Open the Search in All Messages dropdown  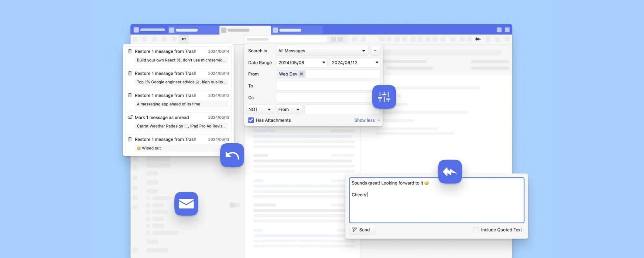322,51
